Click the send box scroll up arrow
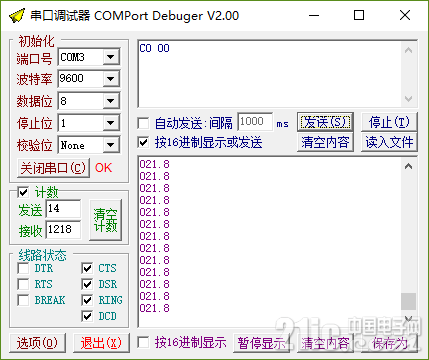The image size is (429, 360). point(409,50)
